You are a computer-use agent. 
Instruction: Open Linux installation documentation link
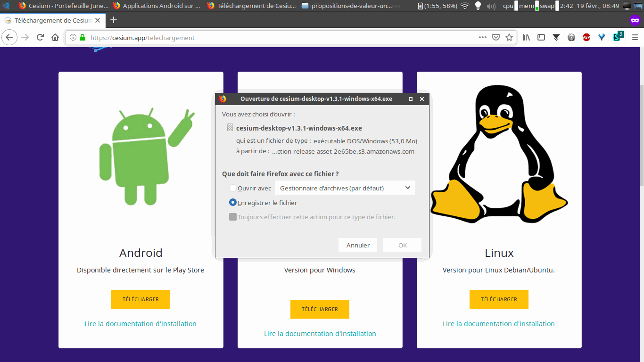pyautogui.click(x=499, y=324)
